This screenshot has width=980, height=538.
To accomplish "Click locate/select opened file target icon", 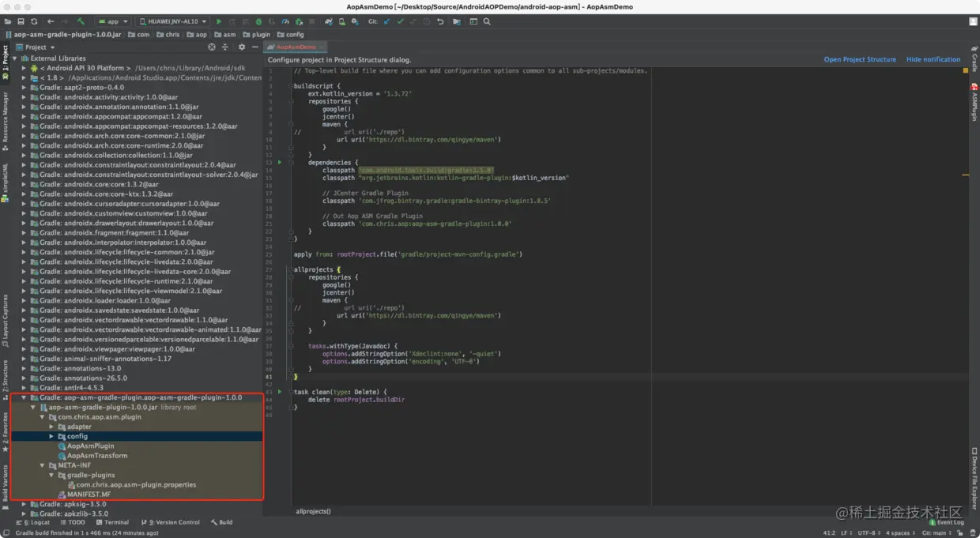I will point(211,47).
